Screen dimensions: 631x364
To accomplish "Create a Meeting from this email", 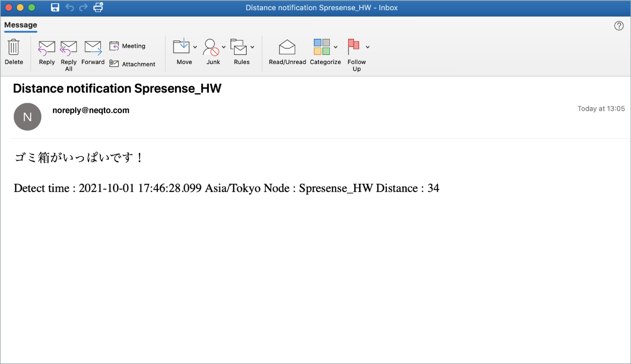I will click(x=128, y=45).
